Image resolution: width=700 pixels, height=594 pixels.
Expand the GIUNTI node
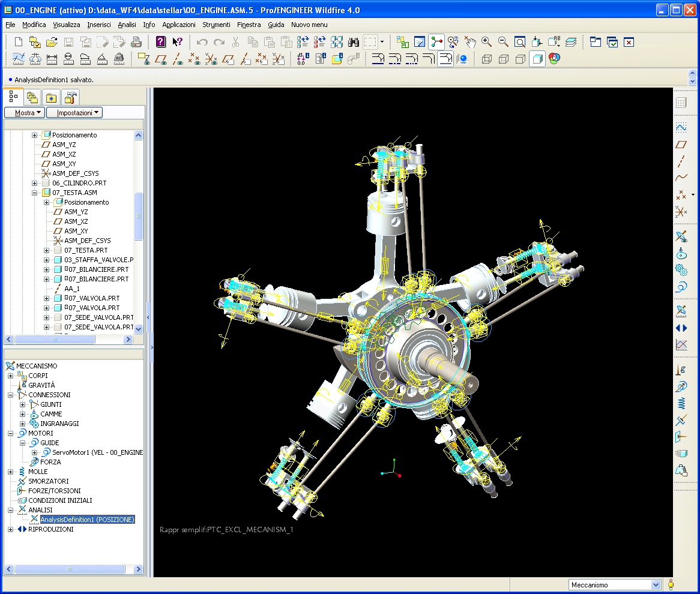pos(22,404)
